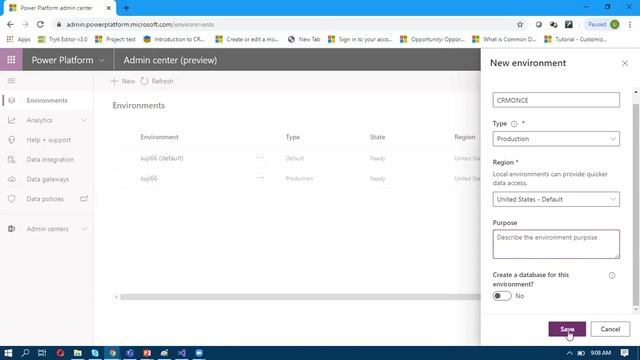The width and height of the screenshot is (640, 360).
Task: Expand the Admin centers chevron
Action: (x=84, y=229)
